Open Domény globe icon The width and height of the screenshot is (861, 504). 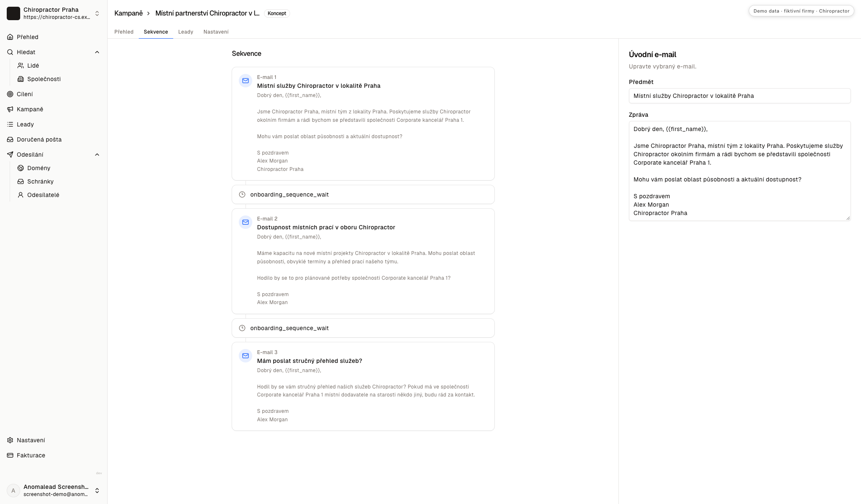(21, 168)
